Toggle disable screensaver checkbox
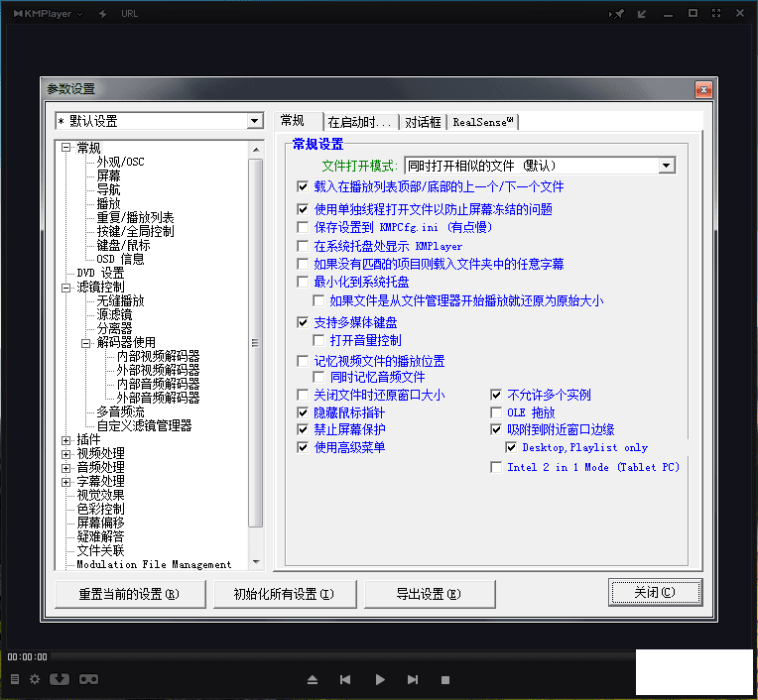 (303, 429)
